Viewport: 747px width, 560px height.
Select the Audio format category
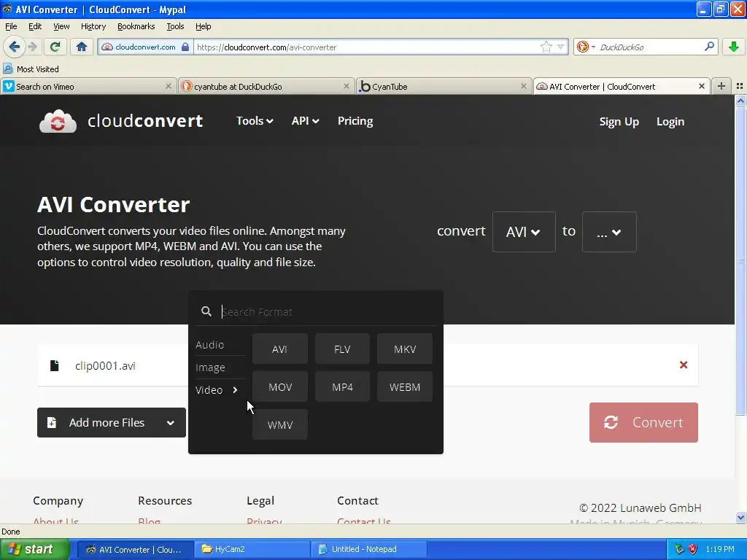209,345
